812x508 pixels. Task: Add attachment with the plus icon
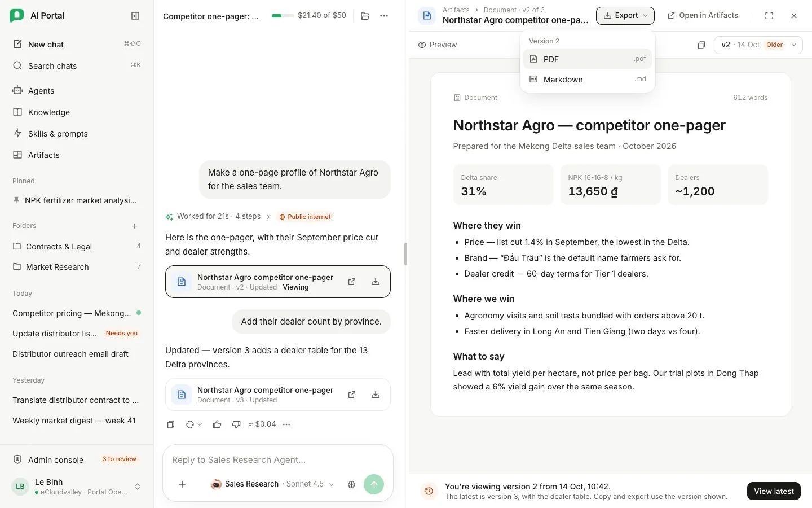click(x=182, y=484)
